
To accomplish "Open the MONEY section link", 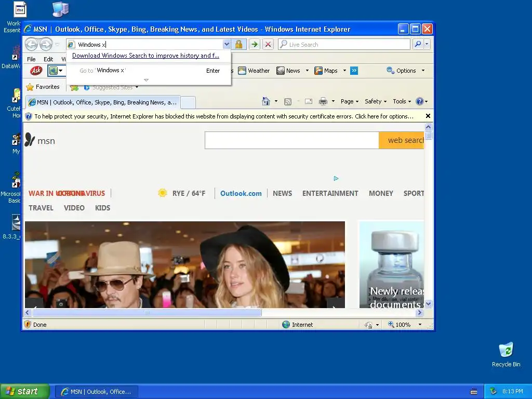I will (381, 193).
